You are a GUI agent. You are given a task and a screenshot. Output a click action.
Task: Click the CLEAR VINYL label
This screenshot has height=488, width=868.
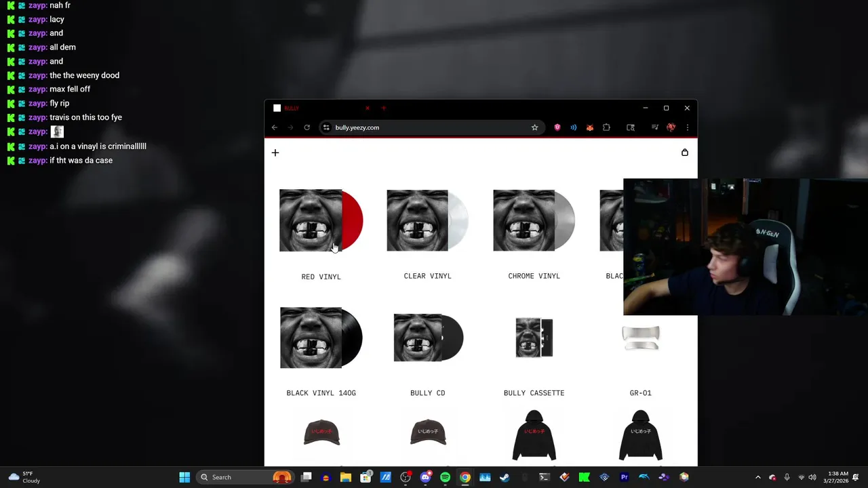[x=428, y=276]
